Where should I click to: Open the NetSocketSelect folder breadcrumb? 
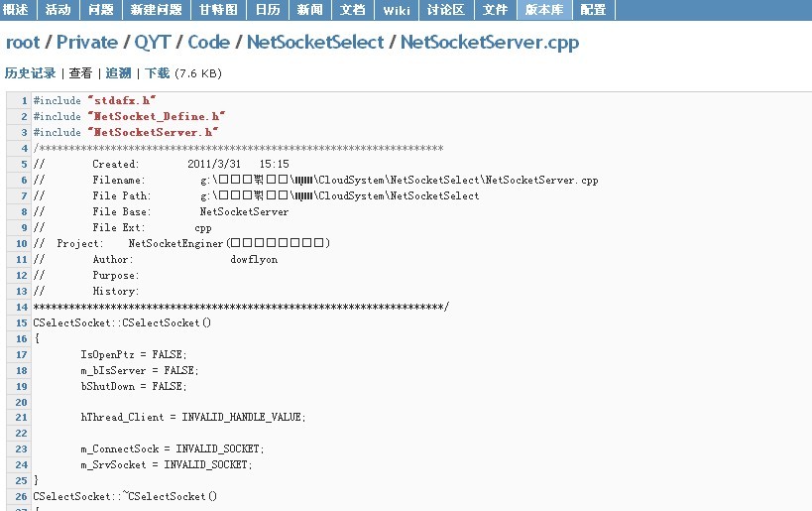pos(315,43)
